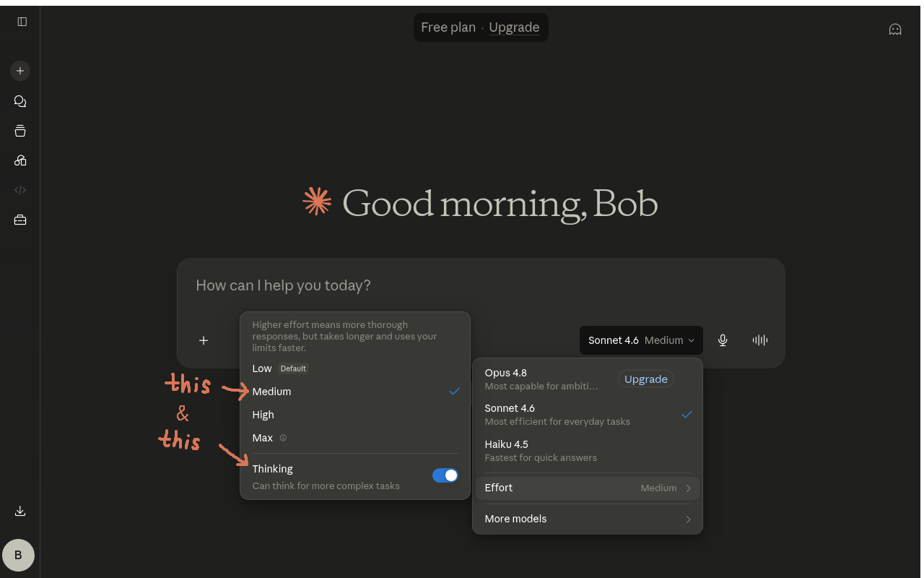This screenshot has height=578, width=924.
Task: Toggle the sidebar panel icon
Action: coord(22,22)
